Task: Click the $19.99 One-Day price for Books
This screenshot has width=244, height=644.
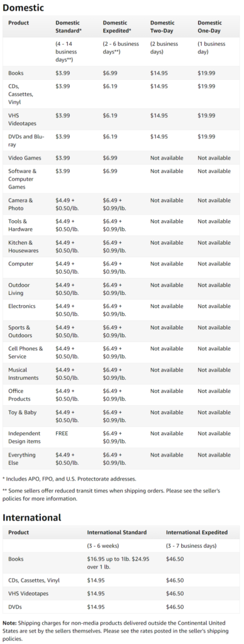Action: (x=206, y=73)
